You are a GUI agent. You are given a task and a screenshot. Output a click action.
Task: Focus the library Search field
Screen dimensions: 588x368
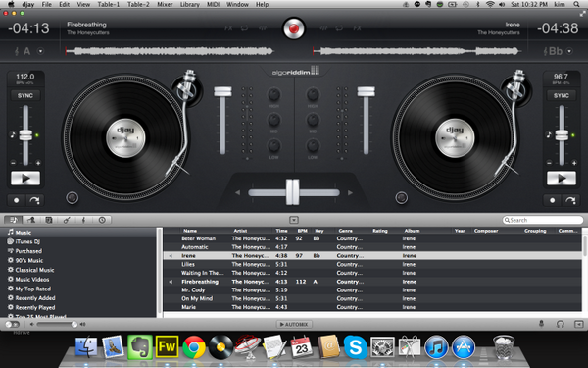(x=543, y=220)
